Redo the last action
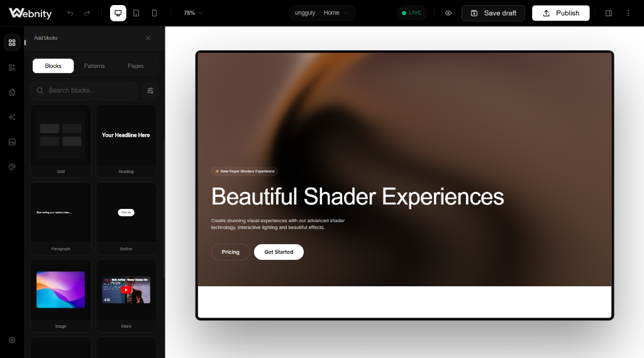Screen dimensions: 644x358 87,13
